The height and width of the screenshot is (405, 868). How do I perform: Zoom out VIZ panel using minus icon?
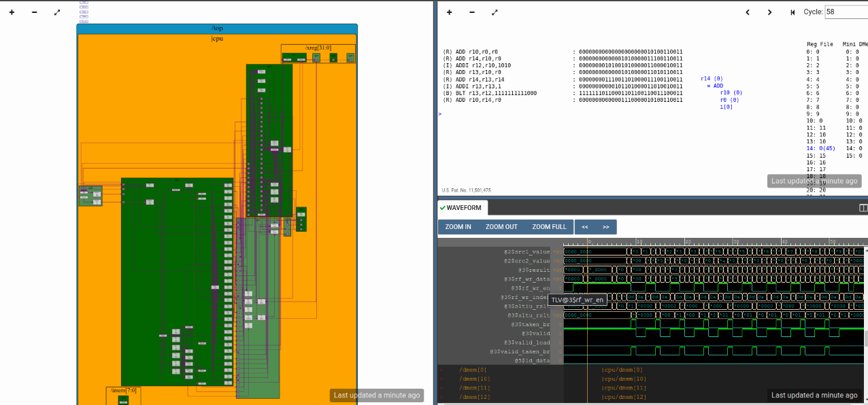pos(471,12)
